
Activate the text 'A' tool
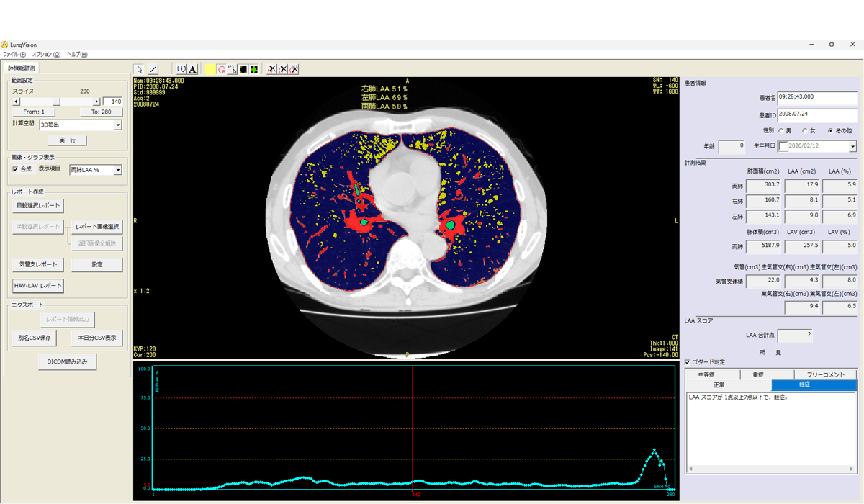pos(193,69)
